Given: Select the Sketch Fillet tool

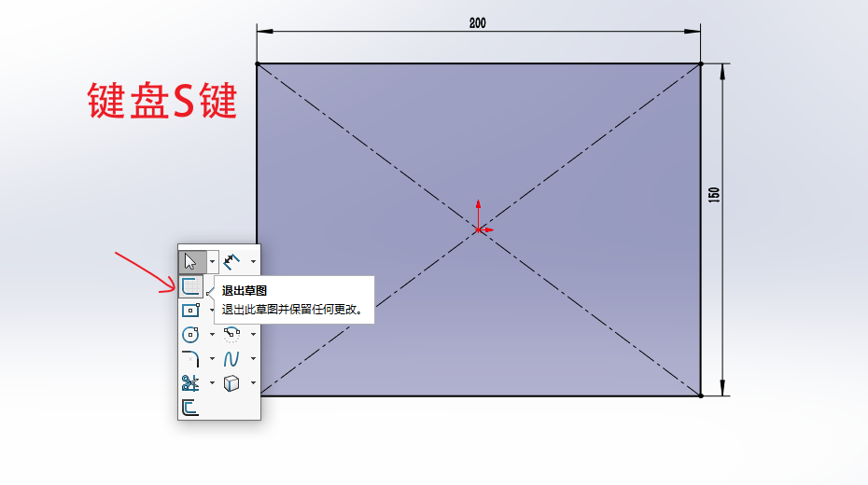Looking at the screenshot, I should 190,358.
